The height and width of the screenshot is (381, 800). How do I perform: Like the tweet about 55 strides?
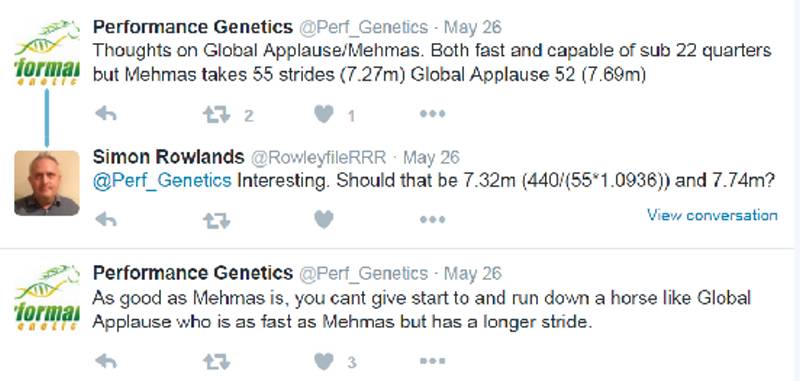(323, 114)
